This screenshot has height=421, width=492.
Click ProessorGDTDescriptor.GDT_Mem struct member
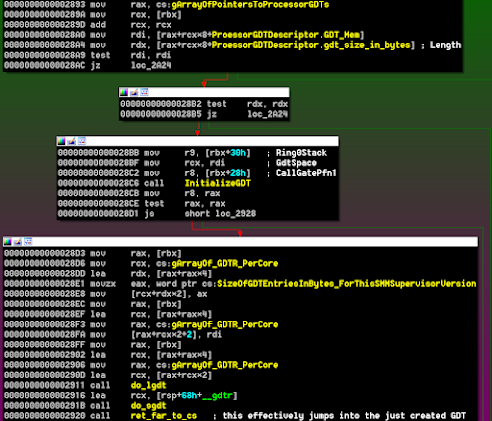tap(286, 35)
